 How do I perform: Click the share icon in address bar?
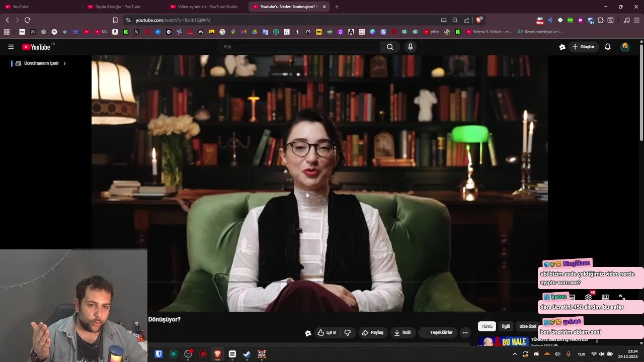pos(466,20)
